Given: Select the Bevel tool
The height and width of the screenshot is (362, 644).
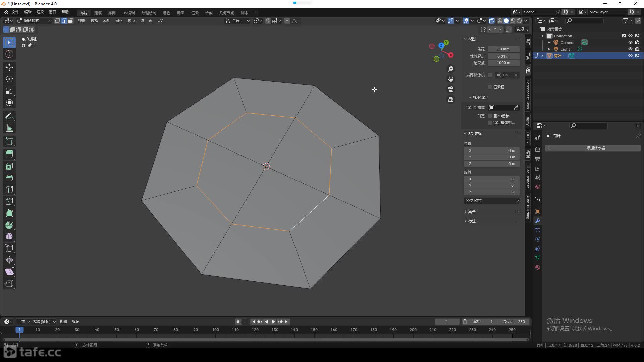Looking at the screenshot, I should [9, 178].
